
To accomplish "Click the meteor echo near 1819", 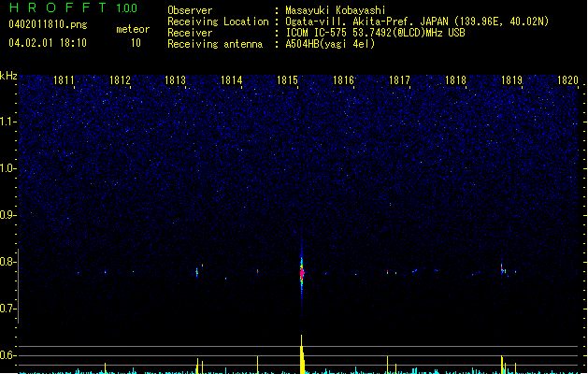I will pyautogui.click(x=503, y=269).
